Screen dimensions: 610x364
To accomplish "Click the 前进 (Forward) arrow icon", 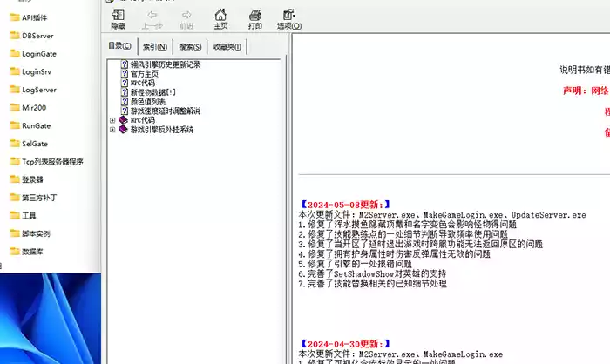I will click(186, 17).
